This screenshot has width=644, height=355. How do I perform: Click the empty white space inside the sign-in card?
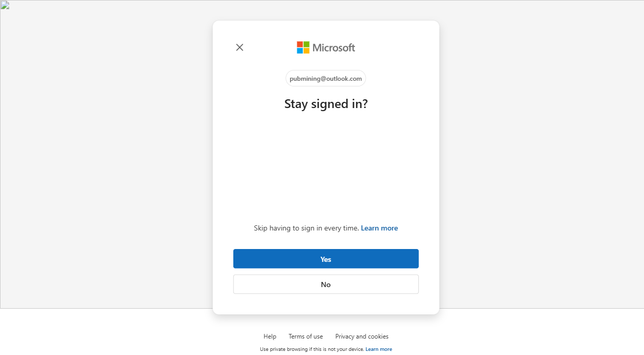(x=326, y=165)
